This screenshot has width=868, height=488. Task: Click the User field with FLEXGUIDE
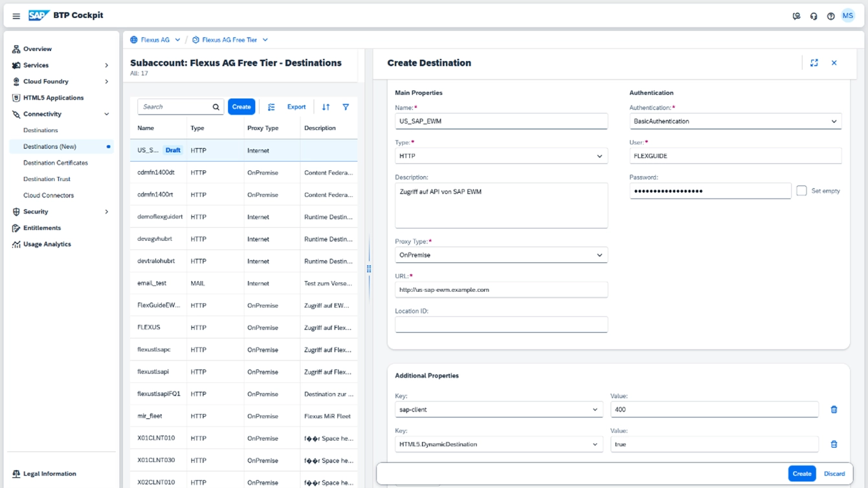(735, 155)
